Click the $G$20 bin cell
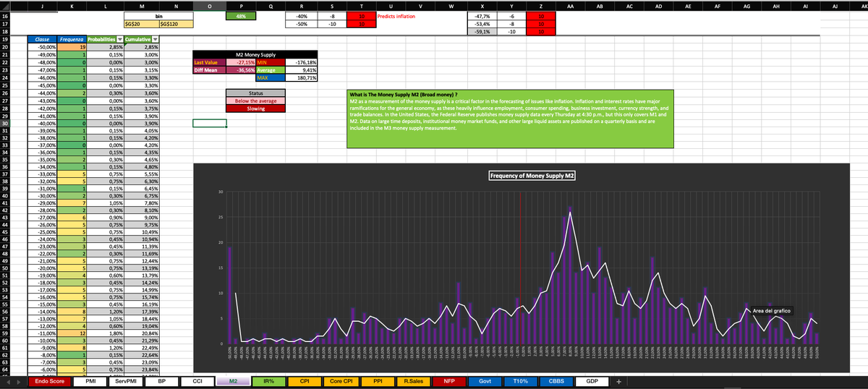 point(141,24)
